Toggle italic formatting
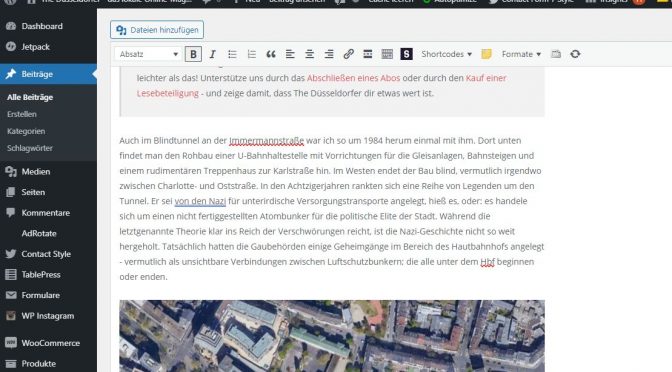Viewport: 672px width, 372px height. (x=213, y=54)
